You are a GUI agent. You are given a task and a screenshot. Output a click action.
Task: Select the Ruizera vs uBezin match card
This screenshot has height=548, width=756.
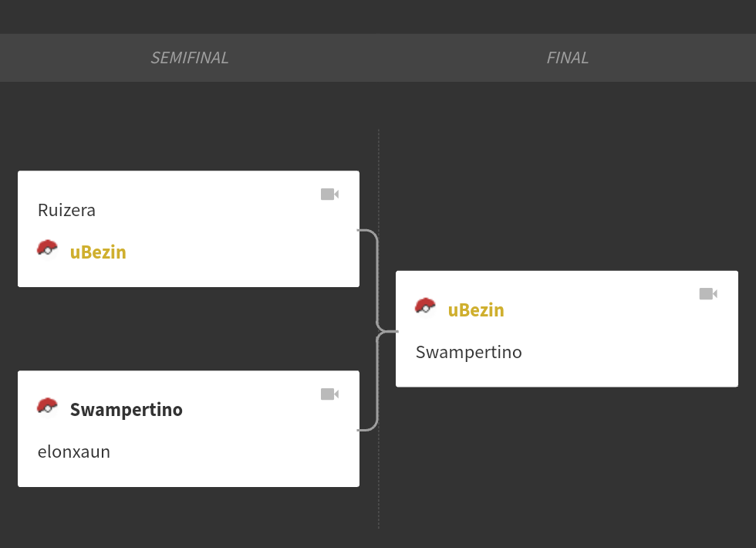click(188, 228)
